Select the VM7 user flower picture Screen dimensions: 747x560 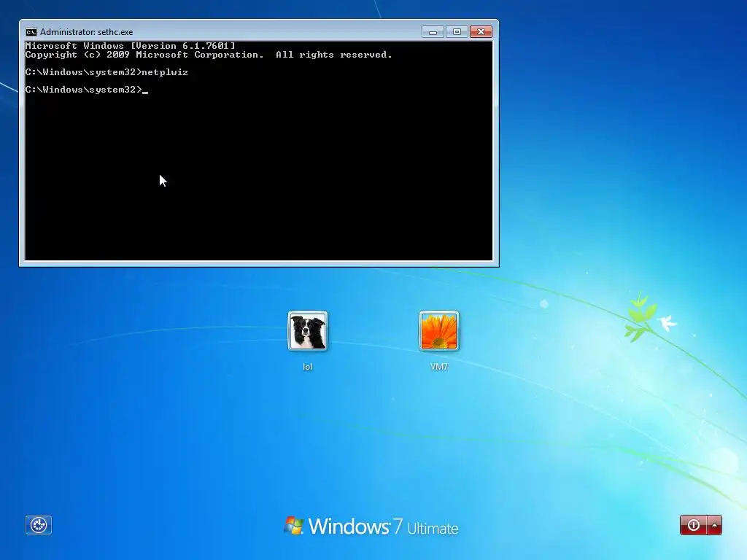pos(438,331)
